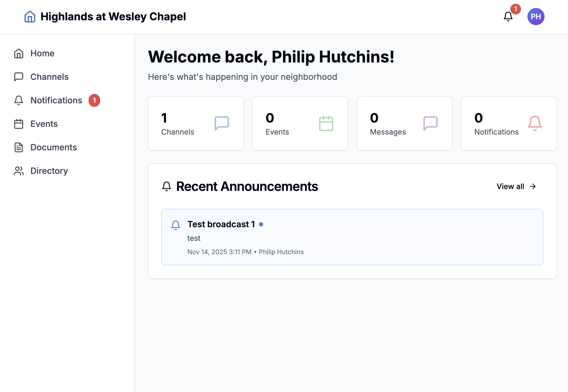Go to Home in sidebar
568x392 pixels.
point(42,53)
